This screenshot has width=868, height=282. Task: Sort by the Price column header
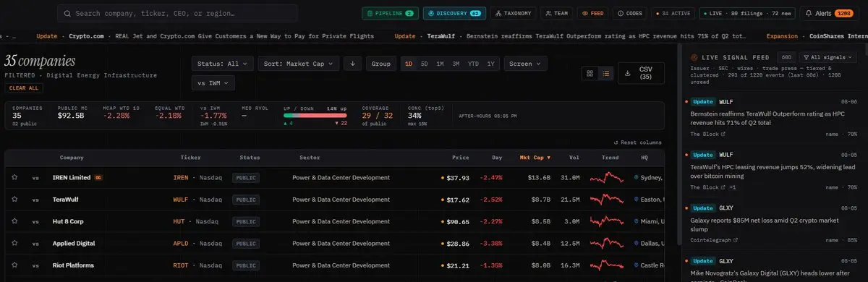coord(461,158)
